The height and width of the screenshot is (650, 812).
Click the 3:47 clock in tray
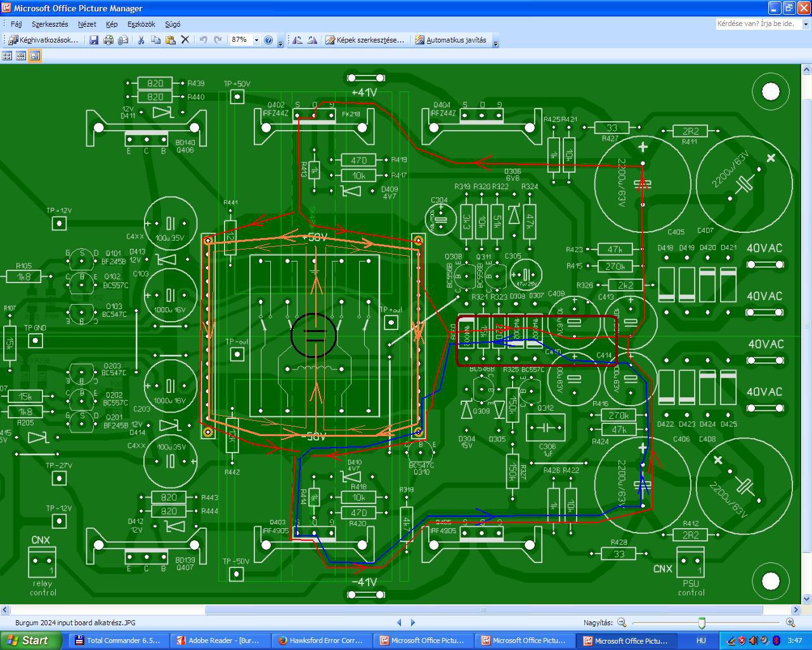click(x=794, y=640)
